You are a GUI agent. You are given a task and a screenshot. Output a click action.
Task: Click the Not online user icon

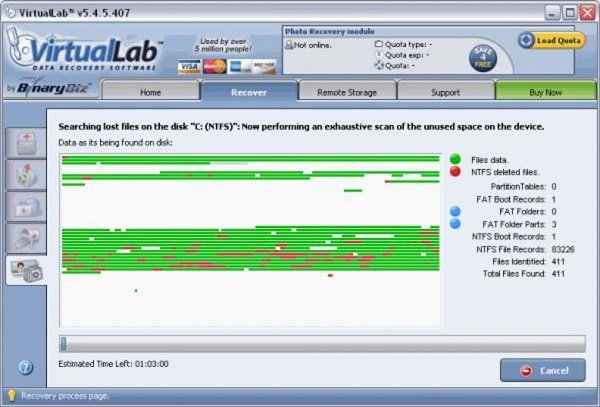(289, 45)
